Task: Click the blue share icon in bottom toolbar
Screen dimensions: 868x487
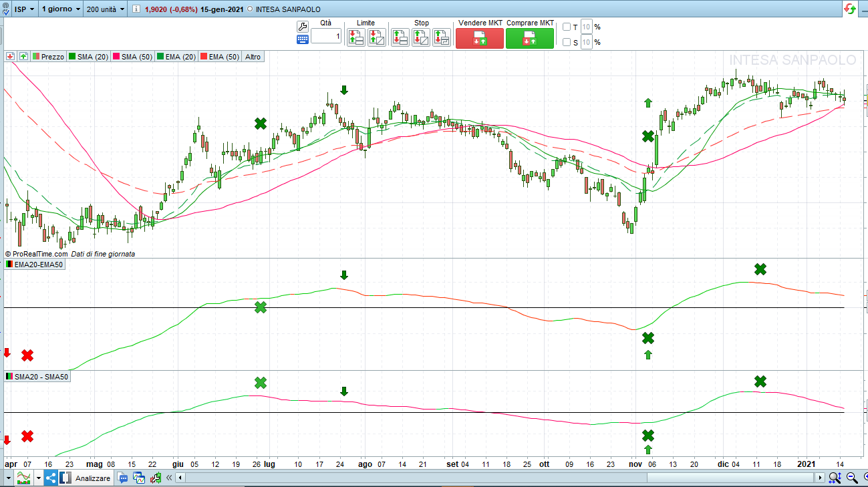Action: [51, 478]
